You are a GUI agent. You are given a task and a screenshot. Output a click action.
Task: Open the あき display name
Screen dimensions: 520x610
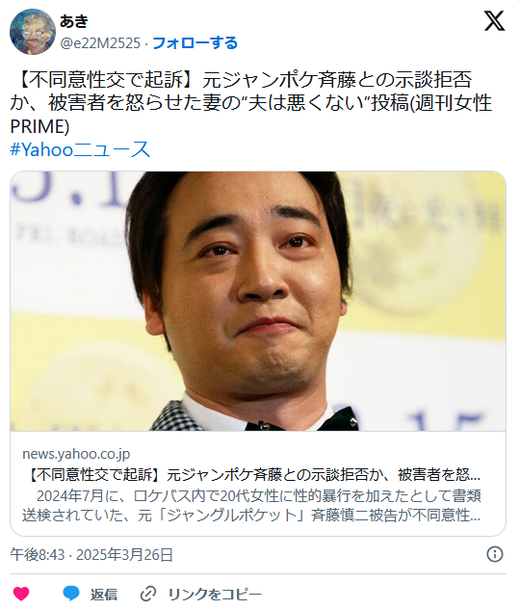click(x=74, y=21)
